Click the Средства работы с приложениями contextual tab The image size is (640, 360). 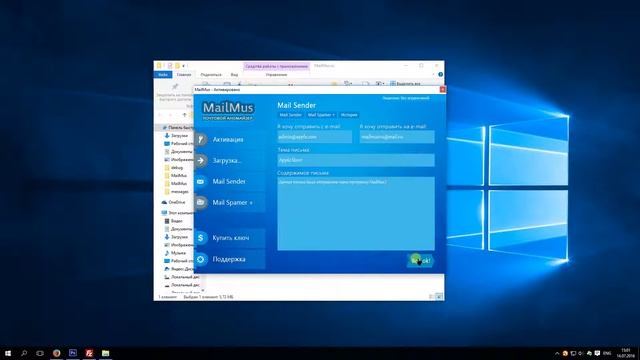pos(276,66)
